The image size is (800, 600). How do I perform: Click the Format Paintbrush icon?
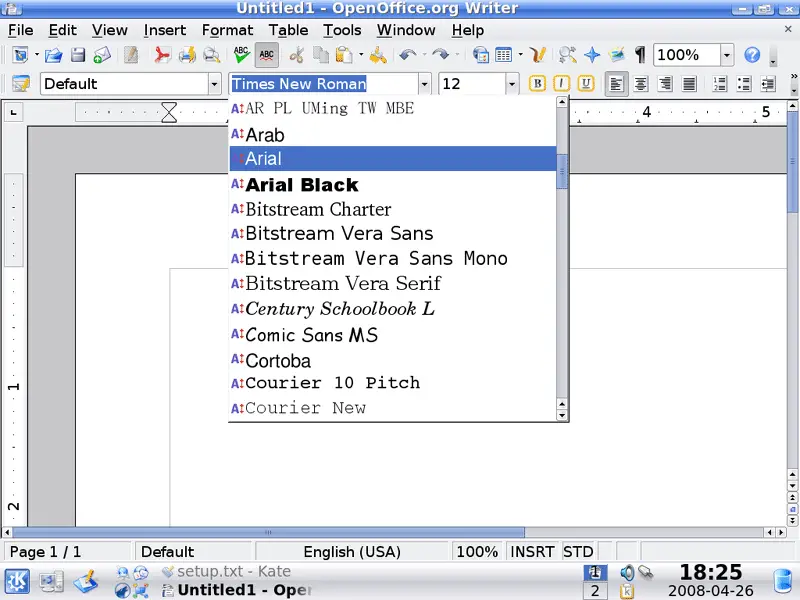tap(378, 55)
